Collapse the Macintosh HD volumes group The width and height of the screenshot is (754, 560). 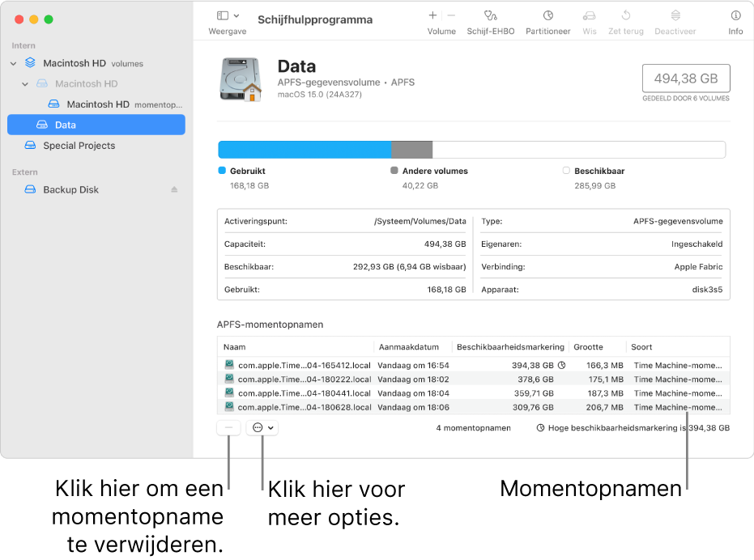(14, 63)
